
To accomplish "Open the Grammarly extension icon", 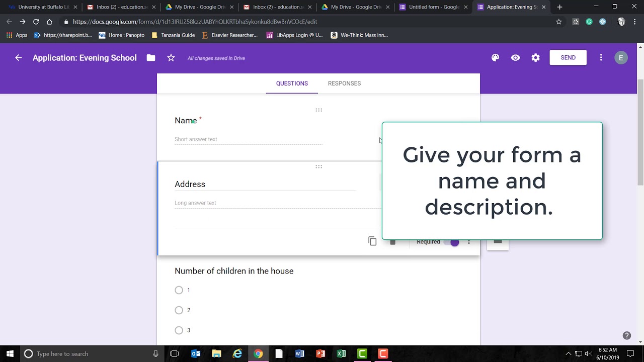I will point(589,22).
